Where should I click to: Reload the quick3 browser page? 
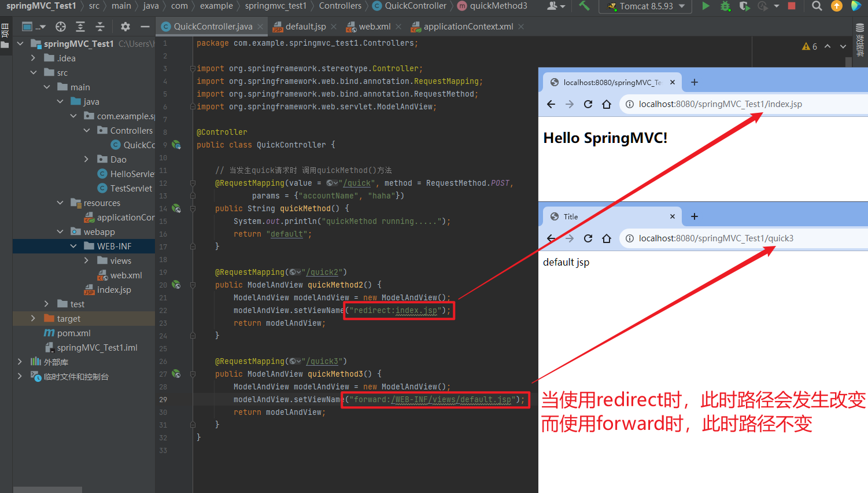(x=588, y=238)
